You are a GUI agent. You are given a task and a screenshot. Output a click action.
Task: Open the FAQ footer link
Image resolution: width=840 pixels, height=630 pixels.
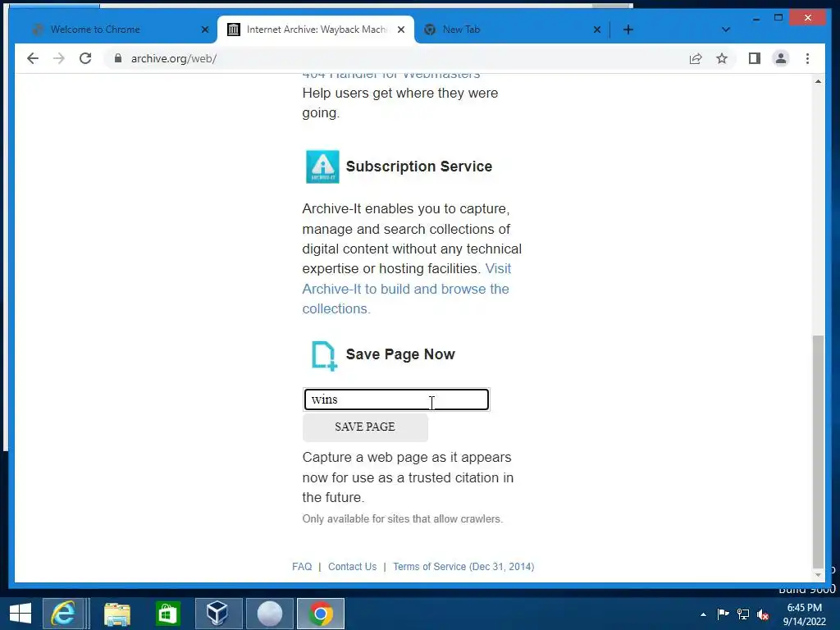pos(302,567)
